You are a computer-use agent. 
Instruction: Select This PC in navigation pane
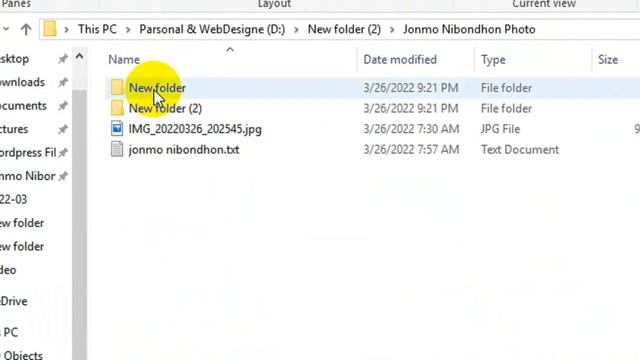click(x=9, y=332)
